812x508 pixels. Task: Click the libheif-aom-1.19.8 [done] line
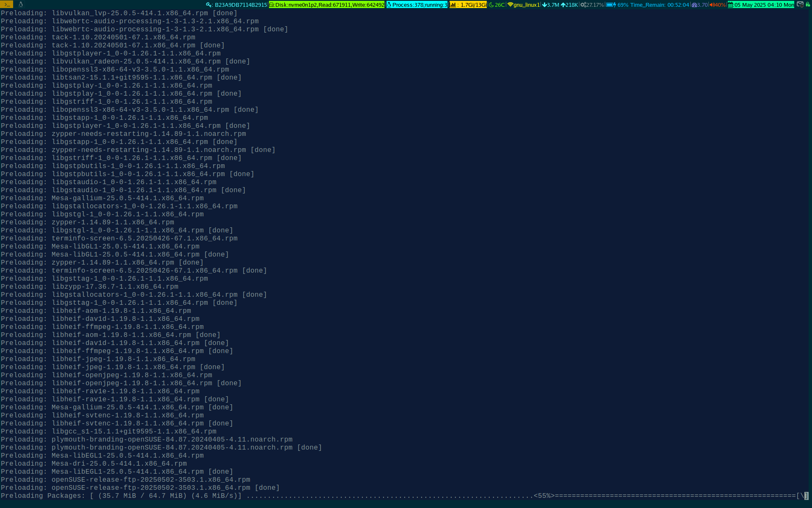point(110,335)
